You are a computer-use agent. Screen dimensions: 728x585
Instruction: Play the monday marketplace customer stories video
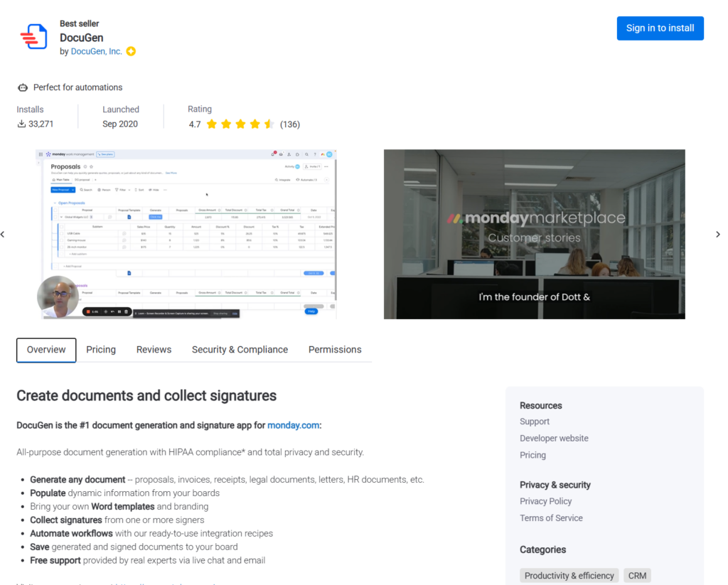coord(534,234)
